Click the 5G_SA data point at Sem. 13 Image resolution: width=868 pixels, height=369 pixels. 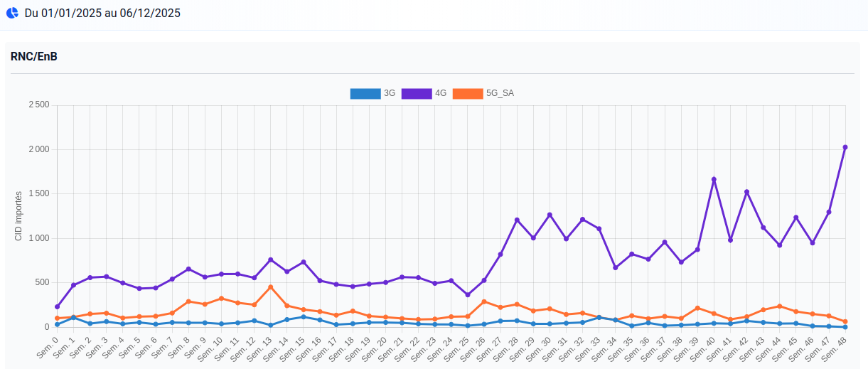271,287
